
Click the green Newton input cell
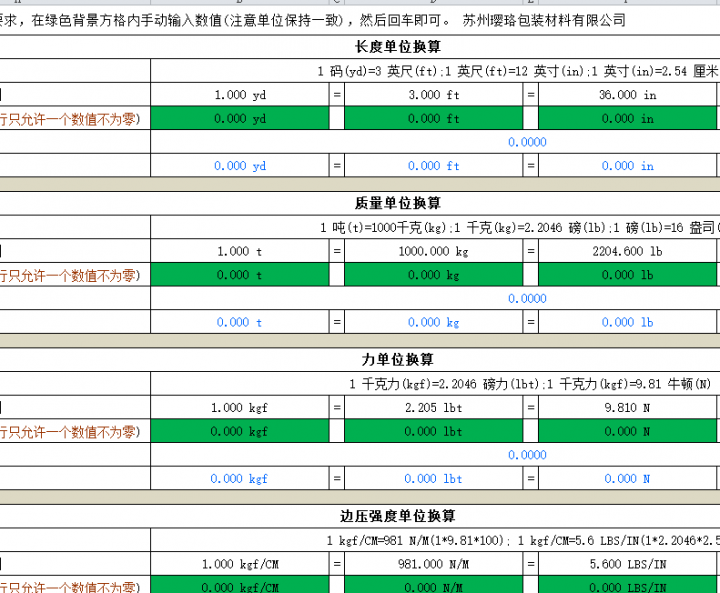(x=628, y=432)
